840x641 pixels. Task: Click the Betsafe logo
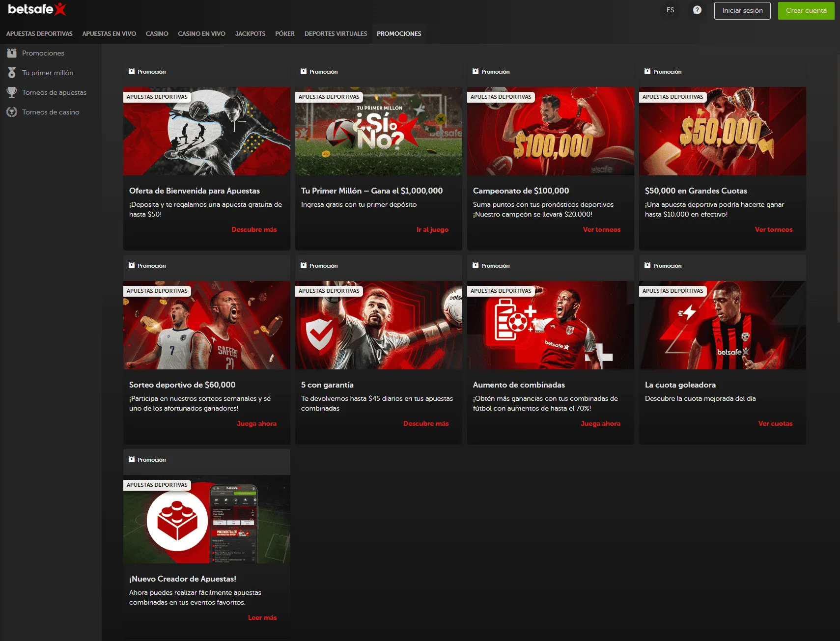pos(37,9)
